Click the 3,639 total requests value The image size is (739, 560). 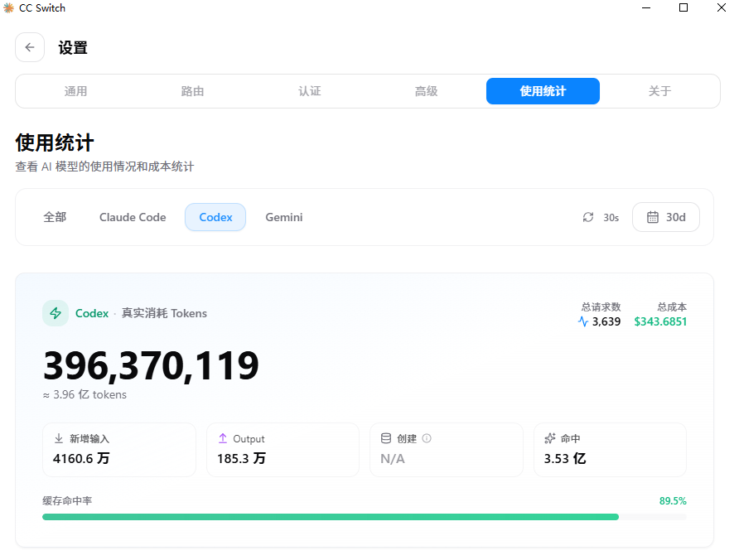606,321
